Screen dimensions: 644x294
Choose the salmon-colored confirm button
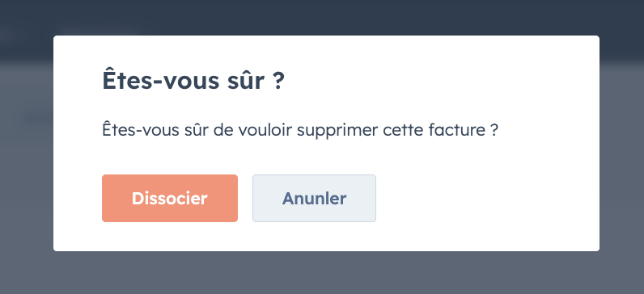(170, 199)
